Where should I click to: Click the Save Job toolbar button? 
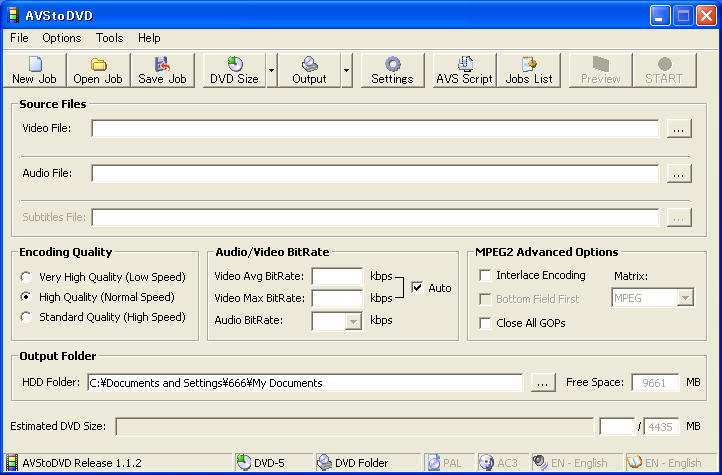[162, 70]
